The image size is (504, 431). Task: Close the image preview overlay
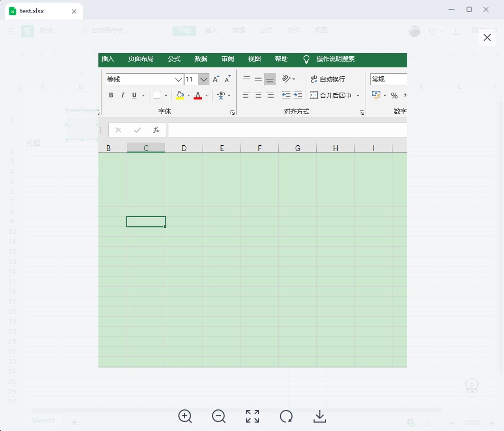487,38
